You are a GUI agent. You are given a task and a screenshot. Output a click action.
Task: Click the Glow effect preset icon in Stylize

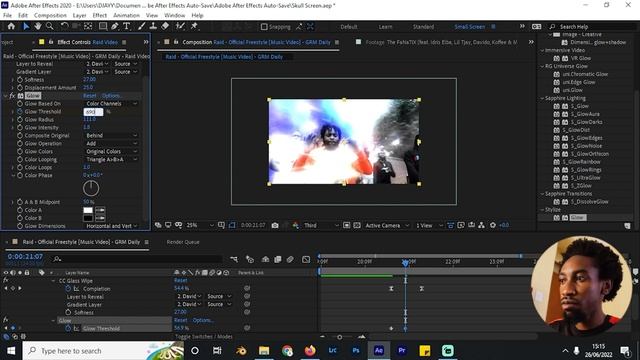(x=557, y=218)
